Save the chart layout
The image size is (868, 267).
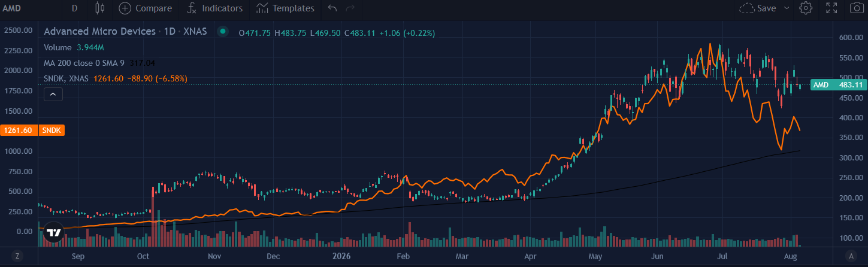coord(758,8)
